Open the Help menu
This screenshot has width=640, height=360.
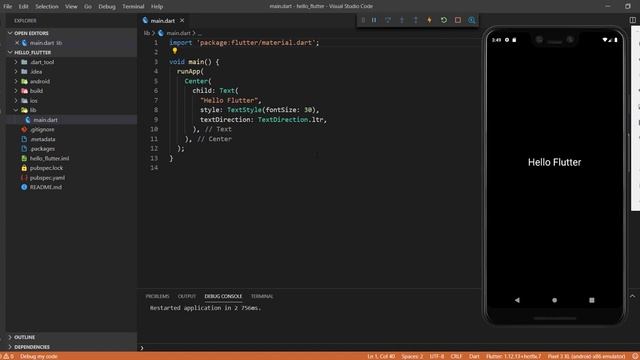[x=157, y=7]
